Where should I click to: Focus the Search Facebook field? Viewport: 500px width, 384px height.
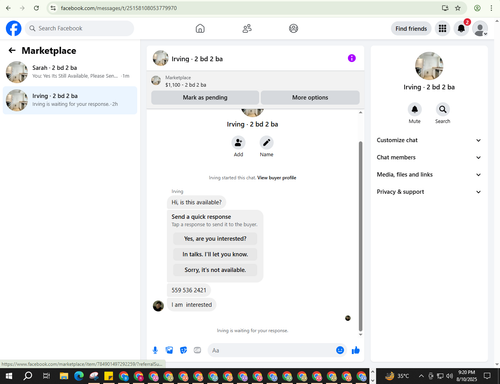(x=79, y=28)
